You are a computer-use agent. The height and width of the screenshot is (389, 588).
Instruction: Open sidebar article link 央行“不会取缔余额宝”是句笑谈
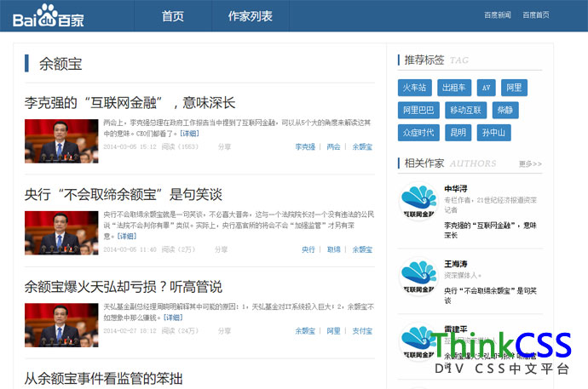pyautogui.click(x=490, y=295)
